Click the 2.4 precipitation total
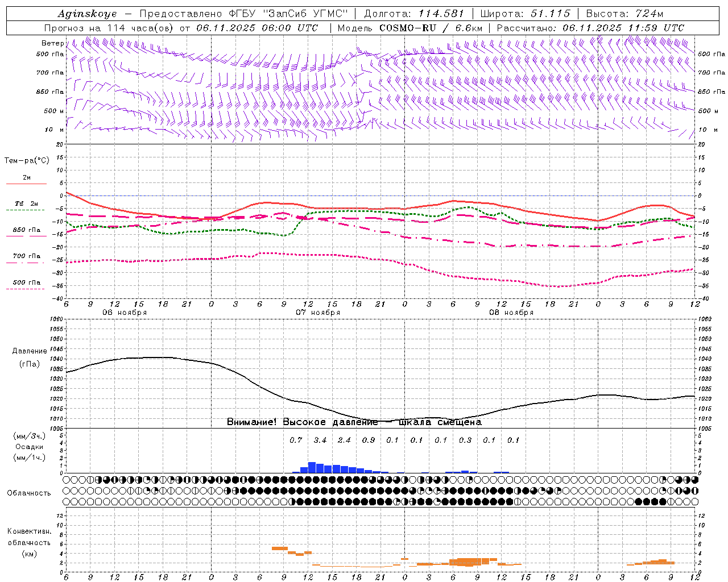Viewport: 728px width, 582px height. pyautogui.click(x=344, y=440)
